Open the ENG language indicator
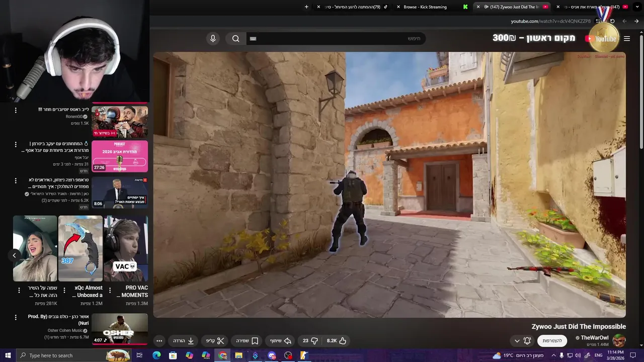This screenshot has width=644, height=362. (598, 355)
